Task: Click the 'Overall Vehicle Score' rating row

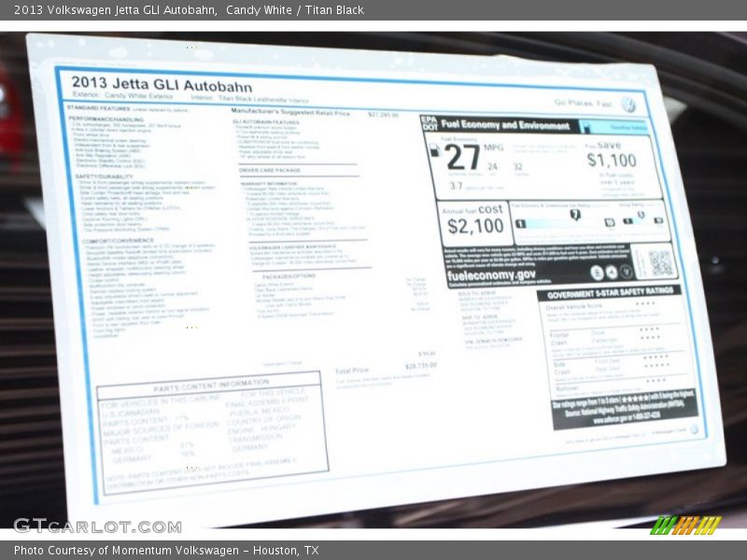Action: pos(601,305)
